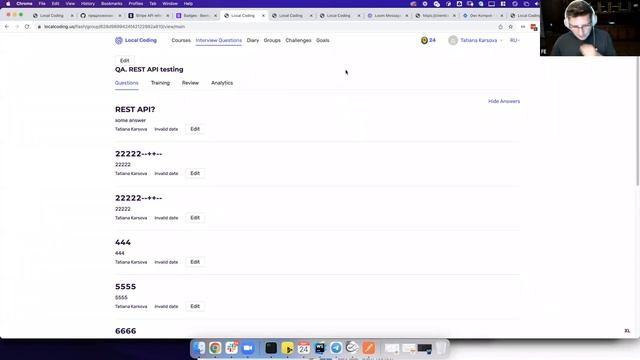
Task: Open the yellow play-arrow app in dock
Action: [x=287, y=348]
